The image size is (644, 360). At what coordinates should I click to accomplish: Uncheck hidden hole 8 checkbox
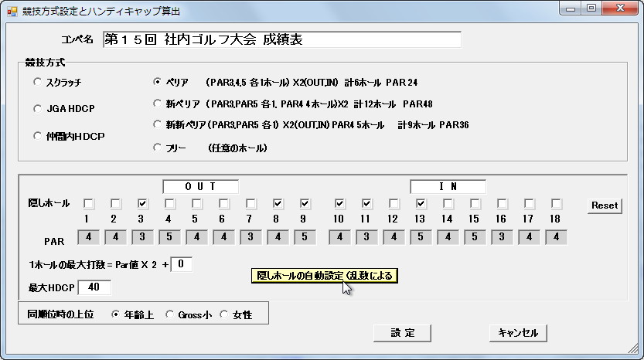[278, 204]
